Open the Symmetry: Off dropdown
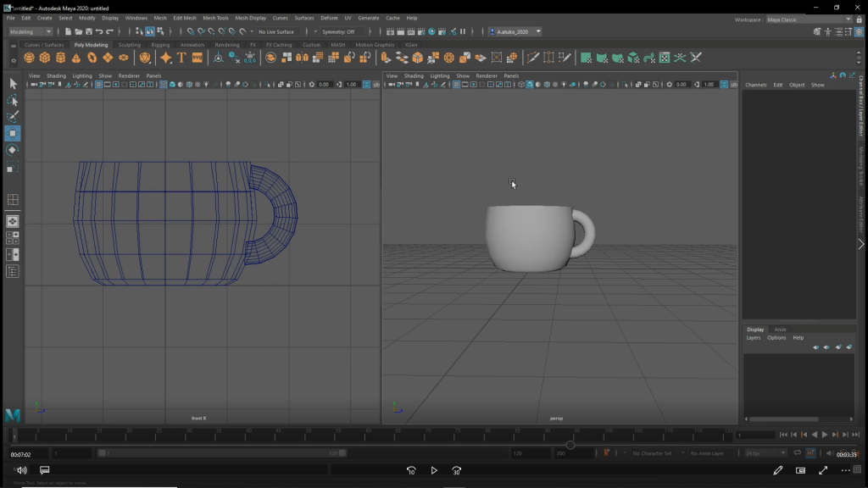This screenshot has width=868, height=488. point(341,31)
